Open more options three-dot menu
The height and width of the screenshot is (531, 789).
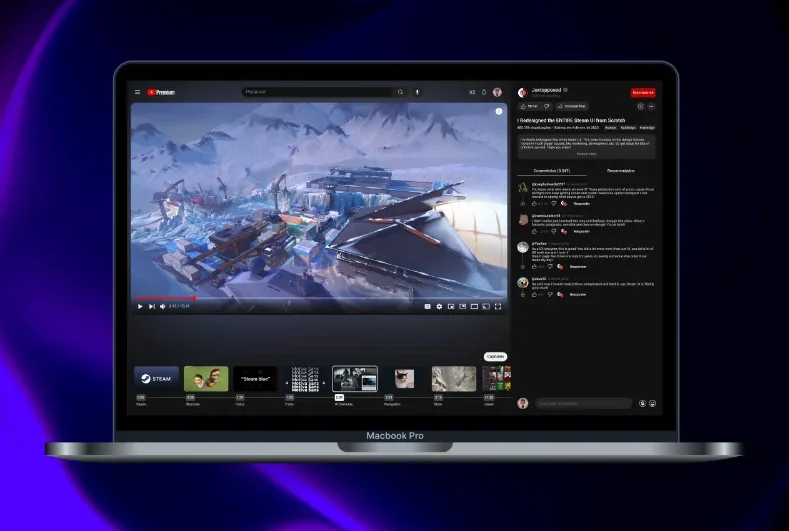(x=651, y=106)
